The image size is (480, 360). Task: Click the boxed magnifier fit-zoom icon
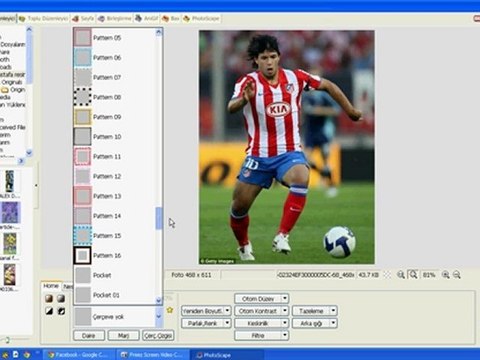coord(413,275)
